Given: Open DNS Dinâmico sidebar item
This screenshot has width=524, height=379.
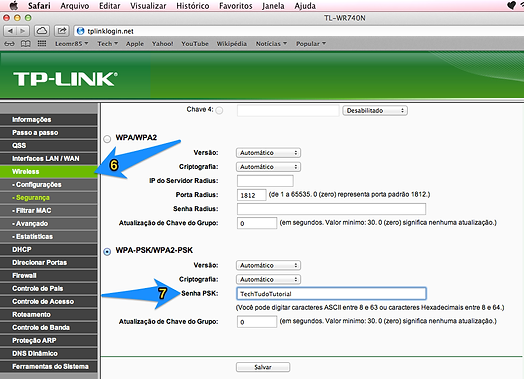Looking at the screenshot, I should tap(49, 354).
